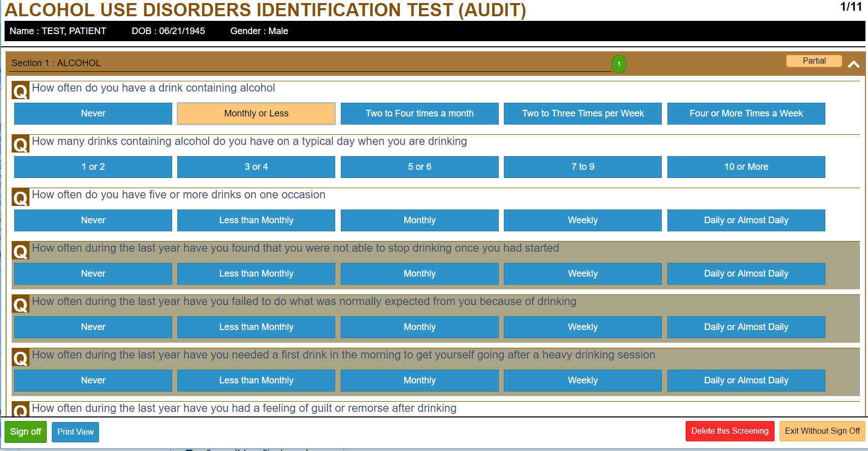Image resolution: width=868 pixels, height=451 pixels.
Task: Open Print View
Action: (75, 432)
